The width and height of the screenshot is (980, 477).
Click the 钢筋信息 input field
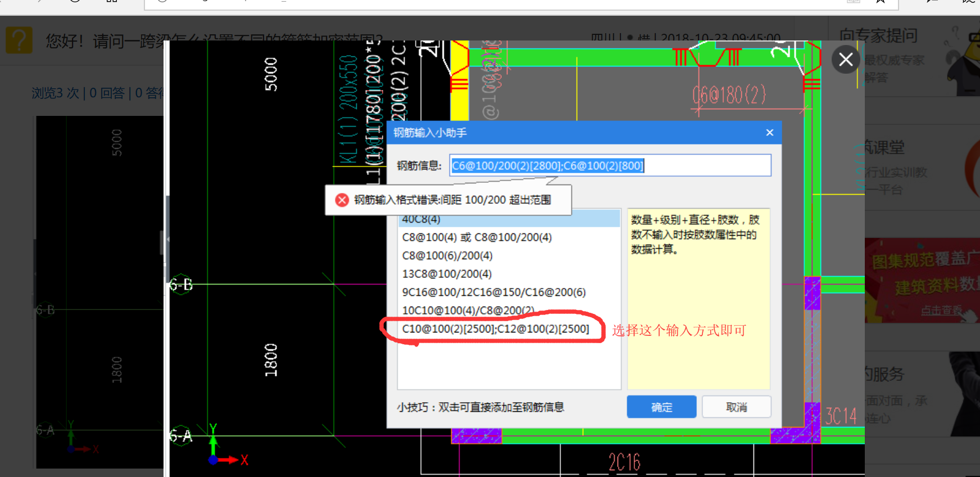(x=610, y=165)
